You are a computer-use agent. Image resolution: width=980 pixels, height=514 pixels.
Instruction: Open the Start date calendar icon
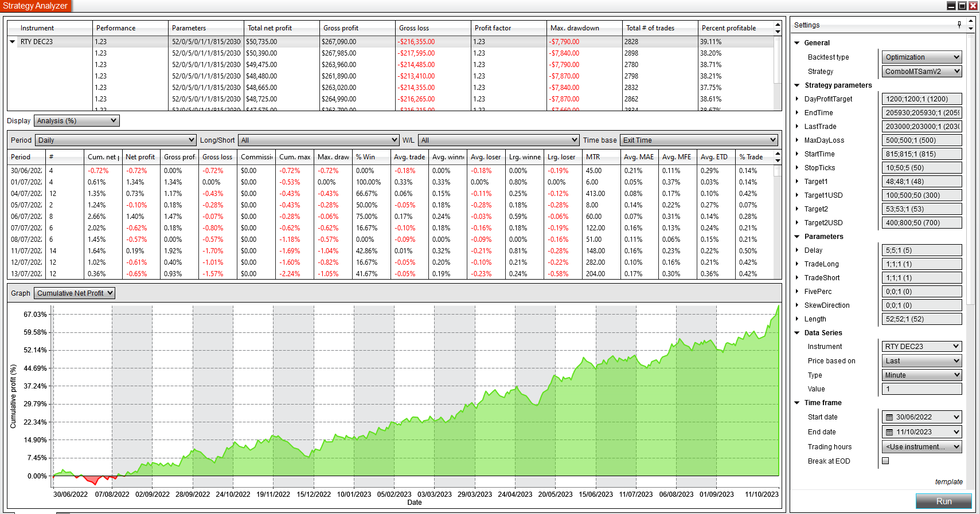[889, 417]
